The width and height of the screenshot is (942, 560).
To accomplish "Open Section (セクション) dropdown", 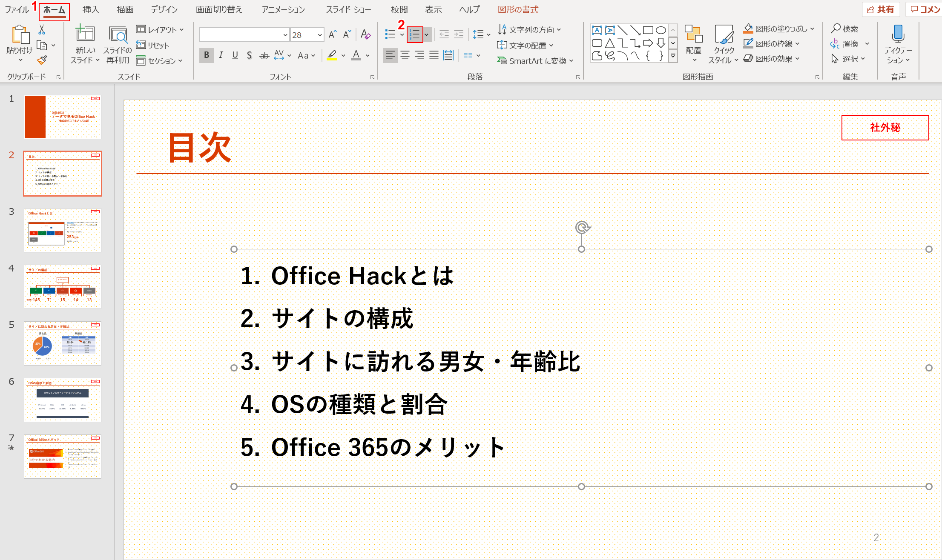I will 160,61.
